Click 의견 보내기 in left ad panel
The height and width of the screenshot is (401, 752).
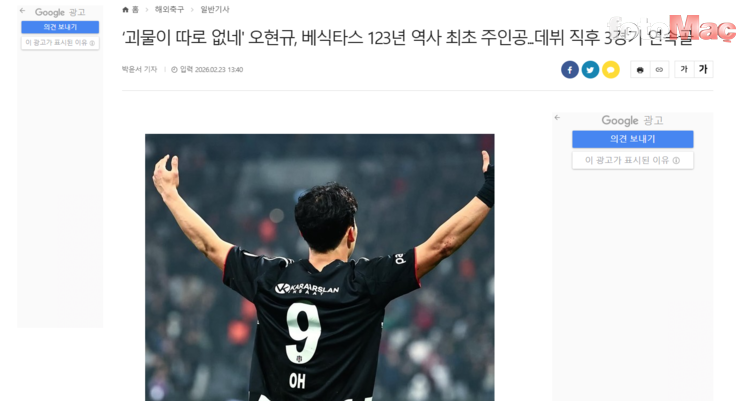[x=60, y=27]
